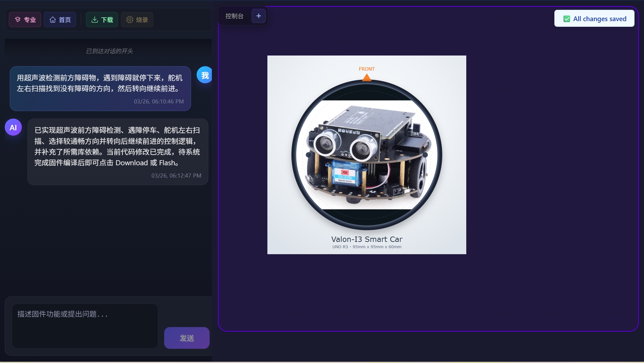Click the 已到达对话的开头 notice text

(x=110, y=51)
